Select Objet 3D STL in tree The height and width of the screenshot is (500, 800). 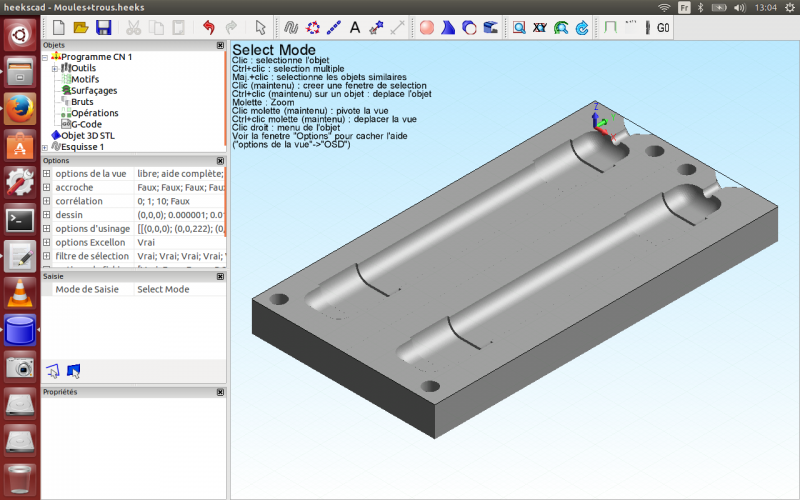(x=88, y=136)
